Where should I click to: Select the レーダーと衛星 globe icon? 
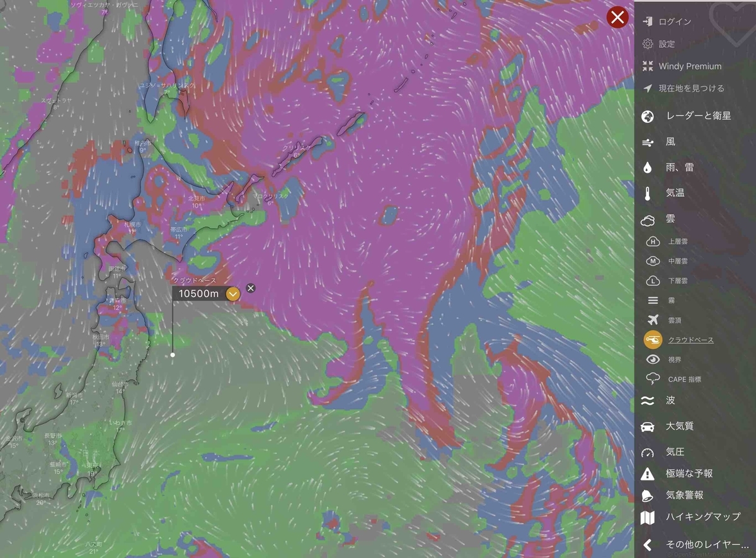click(648, 116)
